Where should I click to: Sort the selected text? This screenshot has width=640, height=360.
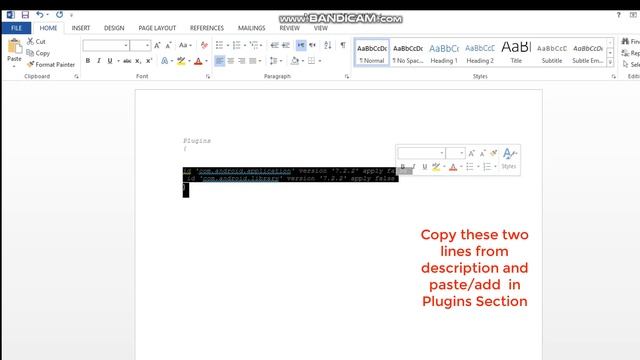coord(328,45)
